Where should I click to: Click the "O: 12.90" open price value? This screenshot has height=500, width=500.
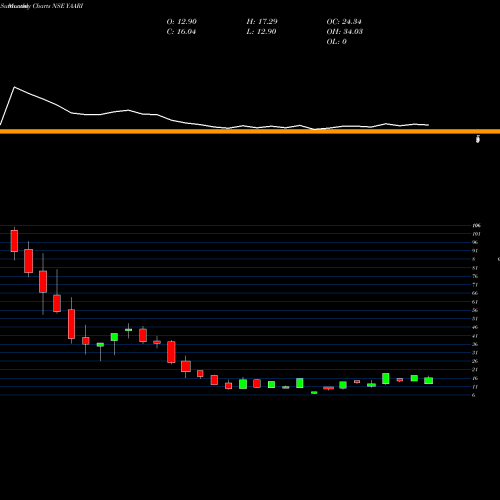(182, 22)
